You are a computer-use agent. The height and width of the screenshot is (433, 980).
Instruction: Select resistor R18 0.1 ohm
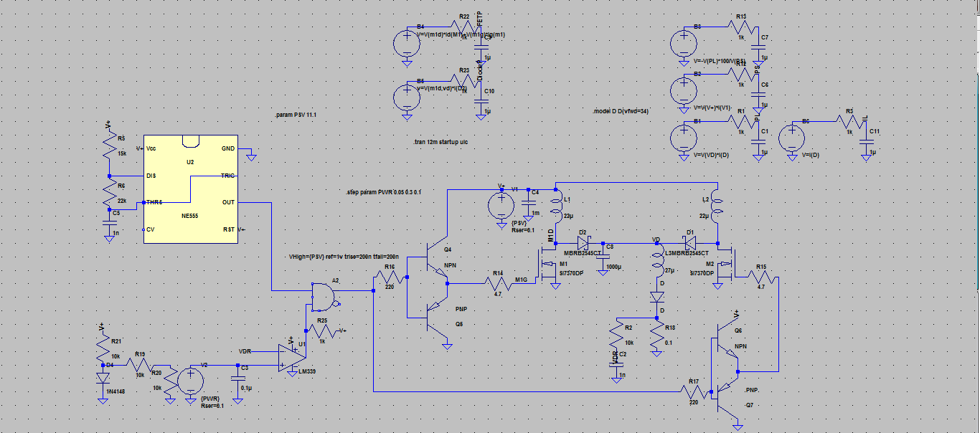pyautogui.click(x=656, y=337)
